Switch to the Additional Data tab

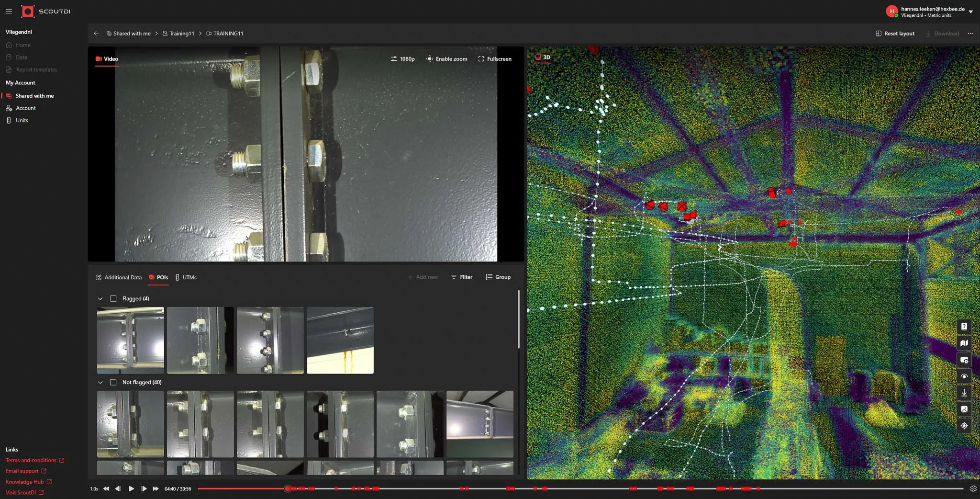(119, 277)
